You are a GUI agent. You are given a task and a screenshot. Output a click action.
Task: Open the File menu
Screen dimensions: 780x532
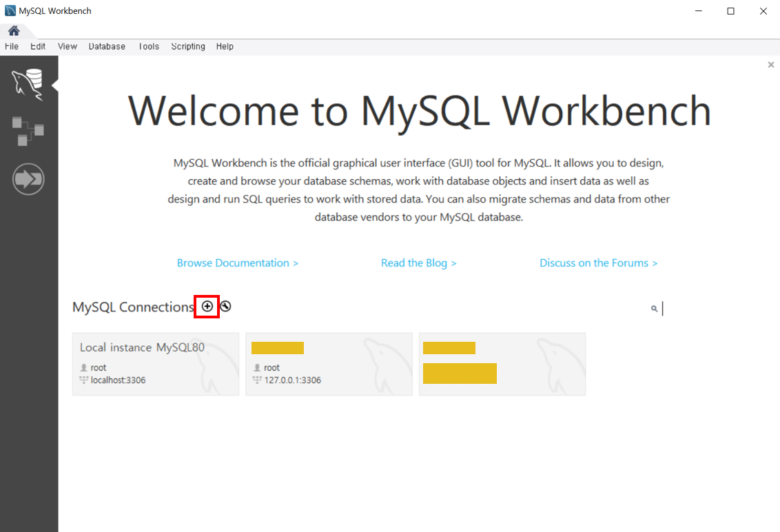coord(12,46)
